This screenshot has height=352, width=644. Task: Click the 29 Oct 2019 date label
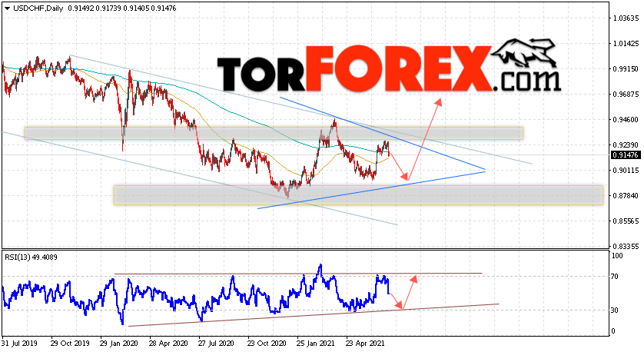tap(70, 343)
